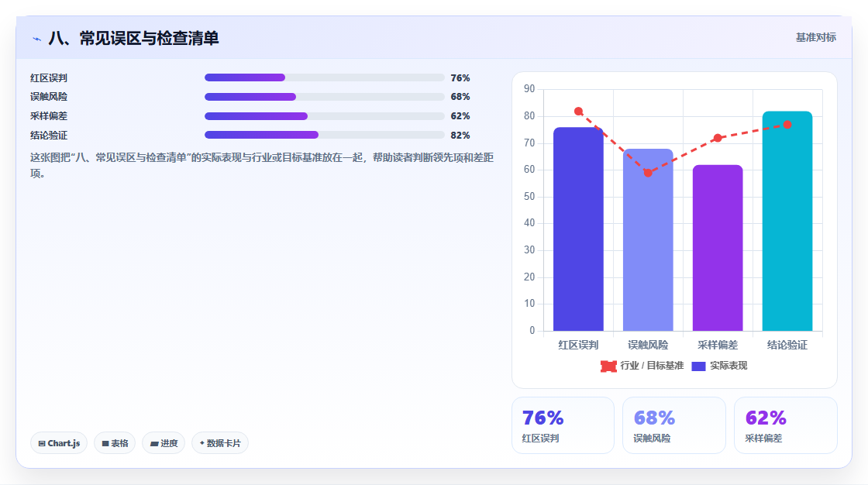Click the 结论验证 x-axis label
The width and height of the screenshot is (868, 485).
[787, 345]
